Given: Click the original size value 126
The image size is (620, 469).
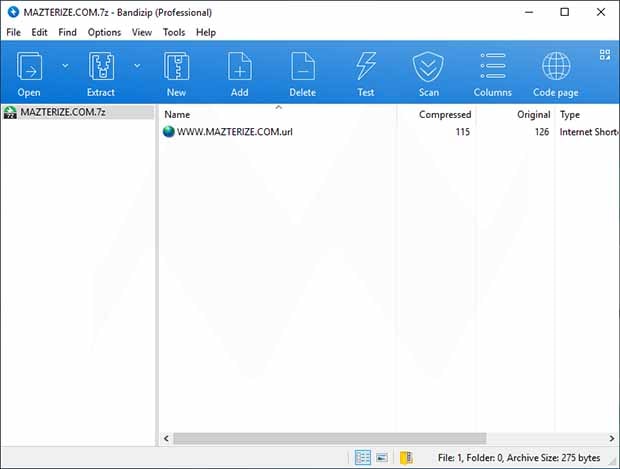Looking at the screenshot, I should [542, 132].
